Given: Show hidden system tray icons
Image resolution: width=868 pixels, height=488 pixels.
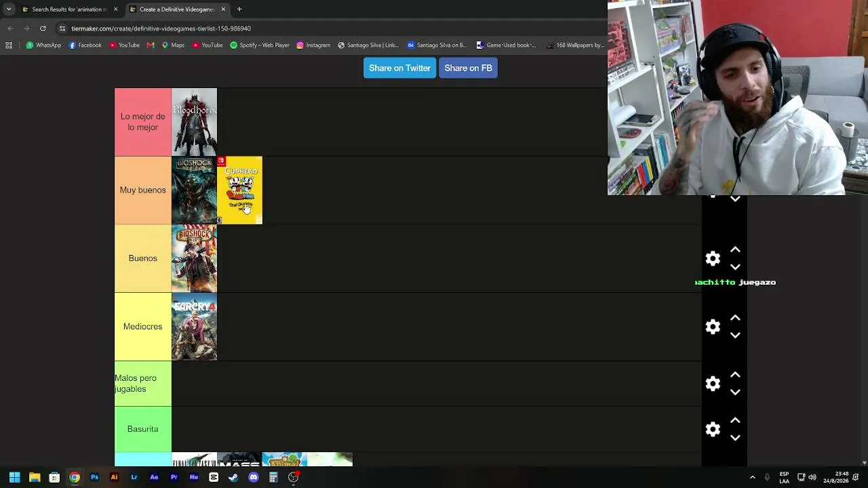Looking at the screenshot, I should [x=752, y=477].
